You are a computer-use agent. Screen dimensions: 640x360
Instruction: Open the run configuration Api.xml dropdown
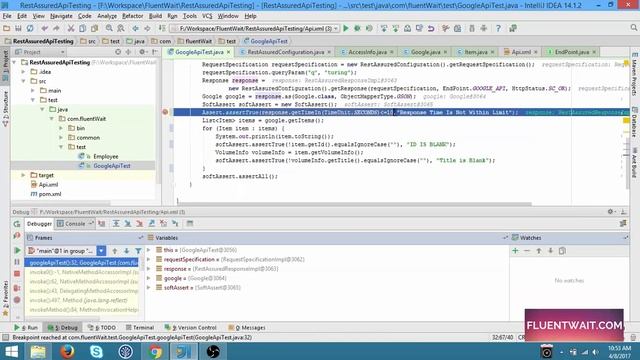(x=255, y=28)
